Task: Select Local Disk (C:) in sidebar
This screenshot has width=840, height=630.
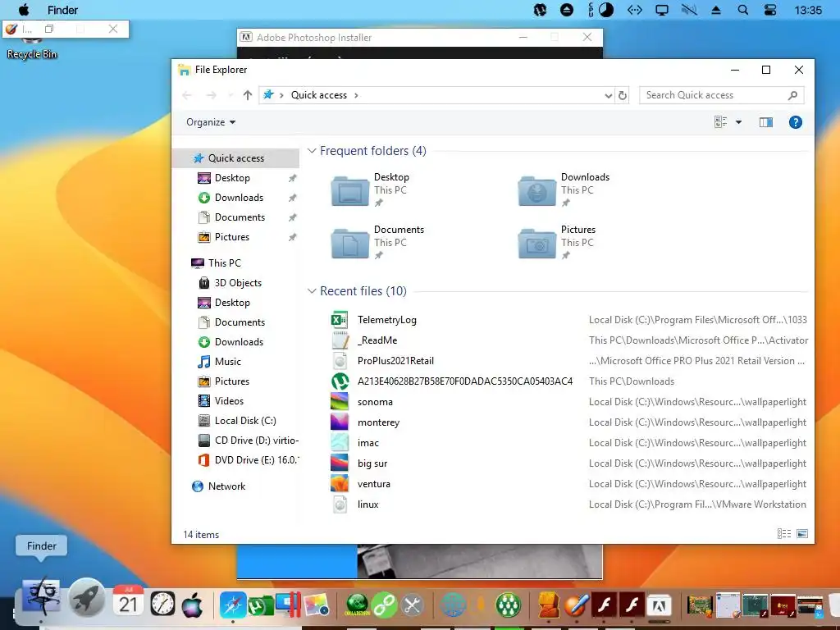Action: 245,421
